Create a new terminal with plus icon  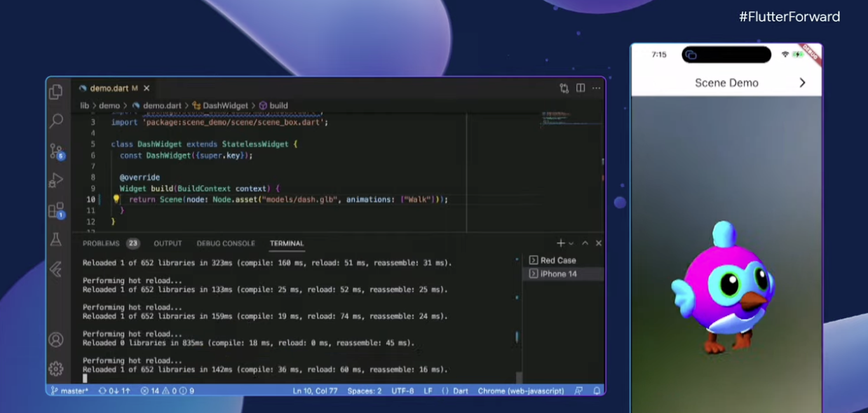[560, 243]
